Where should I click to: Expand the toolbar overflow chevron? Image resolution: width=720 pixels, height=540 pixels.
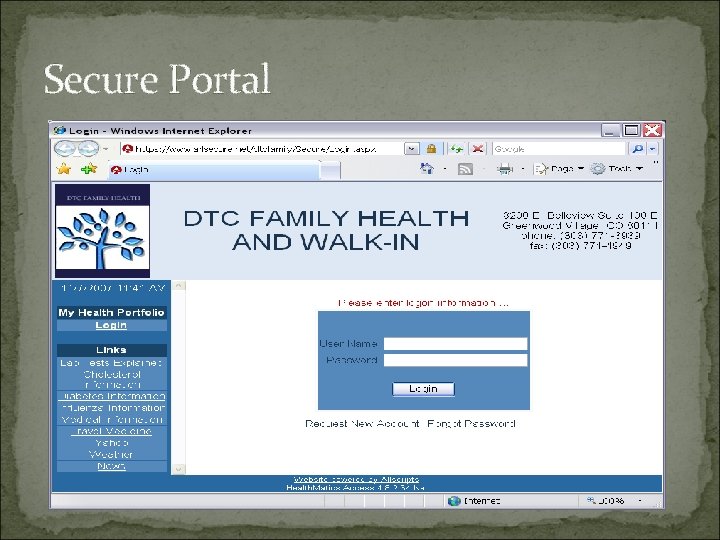(656, 163)
